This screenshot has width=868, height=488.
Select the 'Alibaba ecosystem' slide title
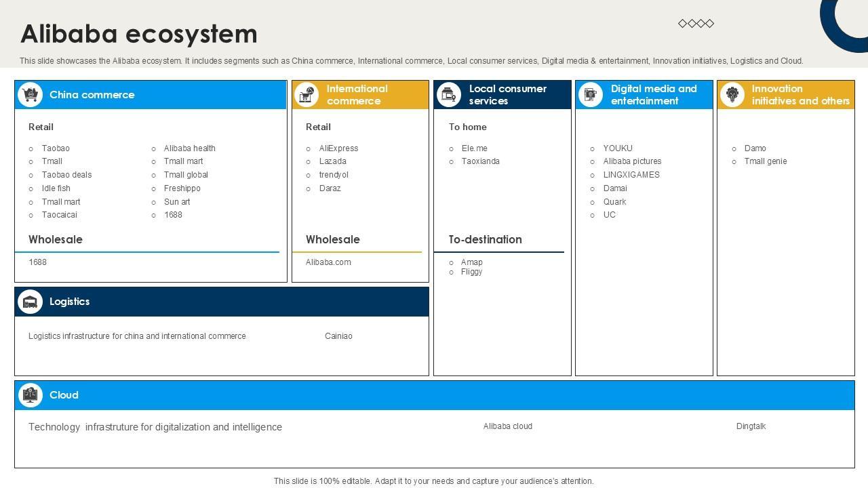tap(139, 34)
